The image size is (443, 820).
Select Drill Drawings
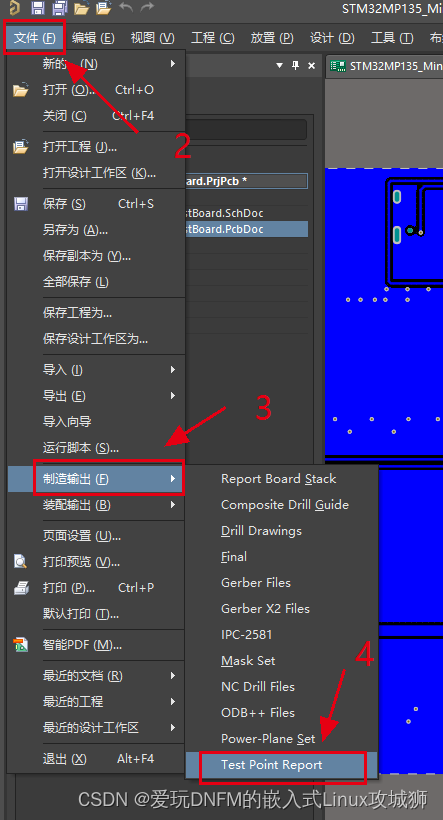pyautogui.click(x=281, y=531)
